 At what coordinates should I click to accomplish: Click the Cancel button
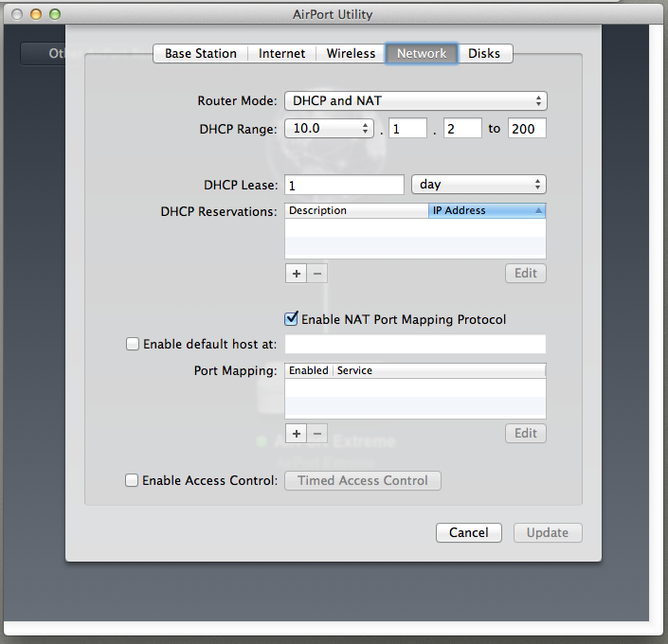click(469, 533)
